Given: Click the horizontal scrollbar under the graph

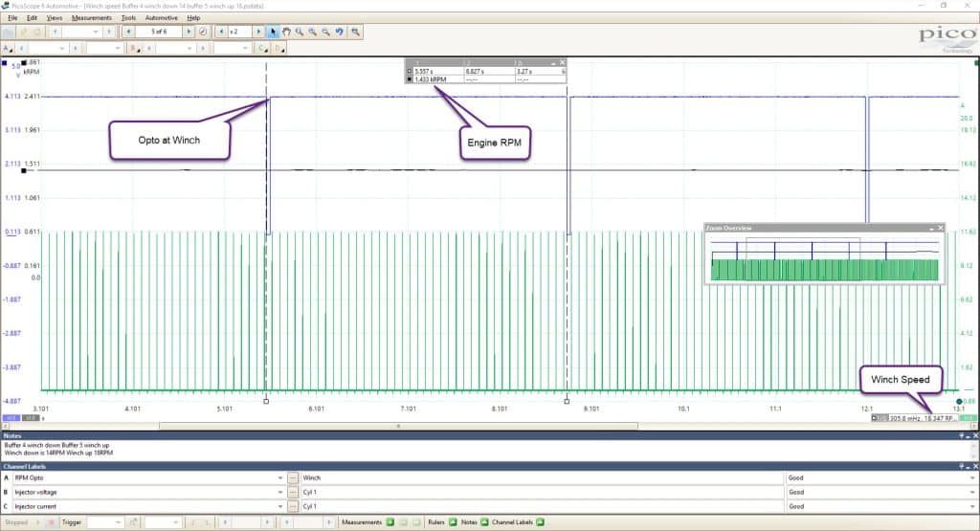Looking at the screenshot, I should click(x=399, y=426).
